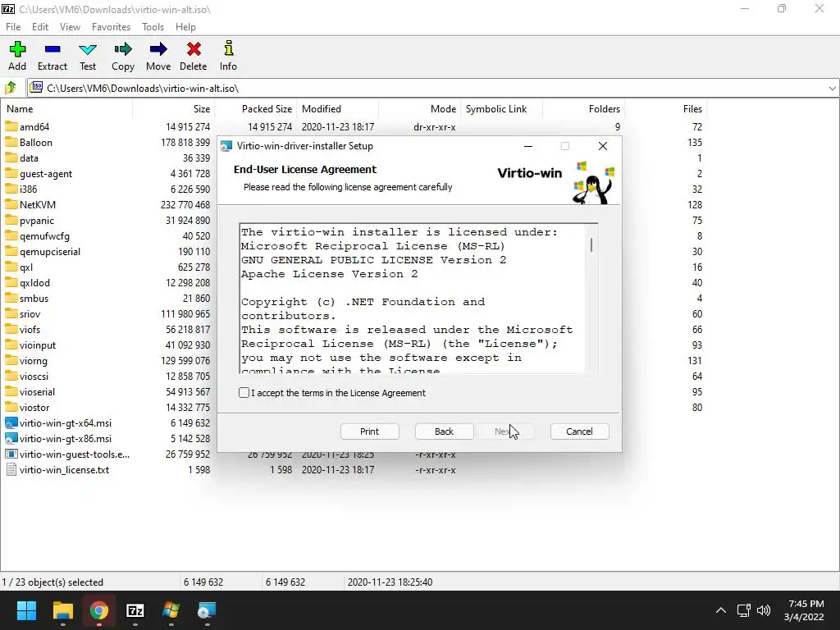Sort file list by Size column
Viewport: 840px width, 630px height.
[174, 109]
